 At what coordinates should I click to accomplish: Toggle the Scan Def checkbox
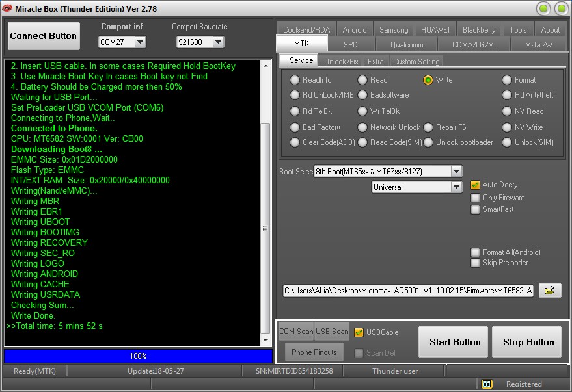pos(359,352)
